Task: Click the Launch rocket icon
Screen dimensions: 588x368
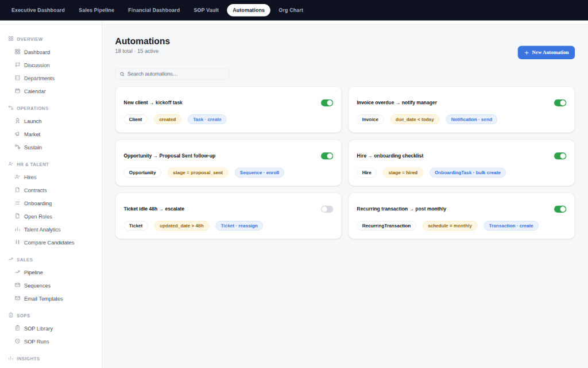Action: pos(17,121)
